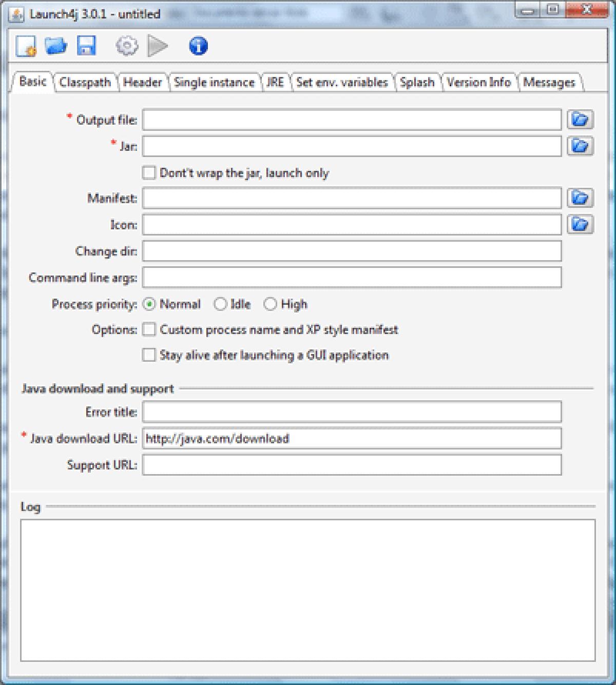Viewport: 616px width, 685px height.
Task: Open the About info icon
Action: pyautogui.click(x=199, y=46)
